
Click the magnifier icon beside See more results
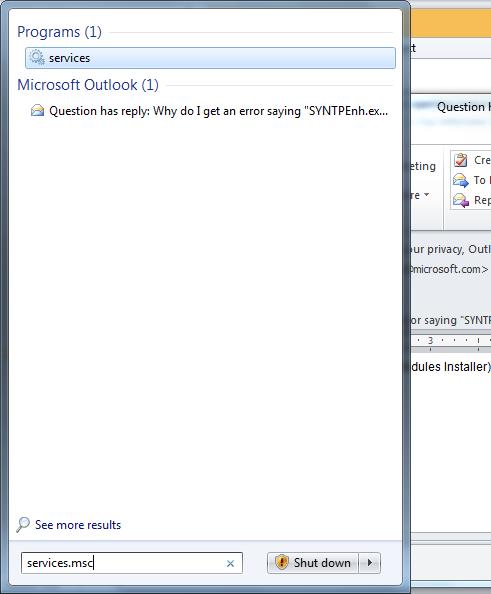(23, 524)
